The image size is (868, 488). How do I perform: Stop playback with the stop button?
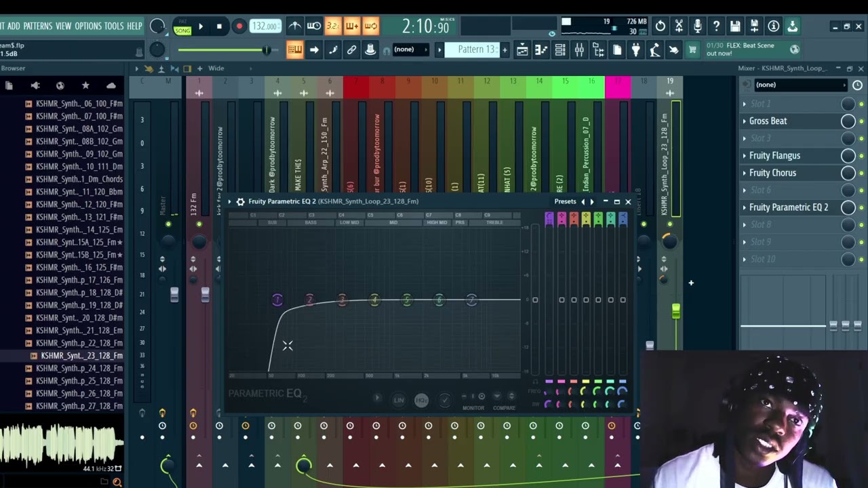tap(219, 26)
